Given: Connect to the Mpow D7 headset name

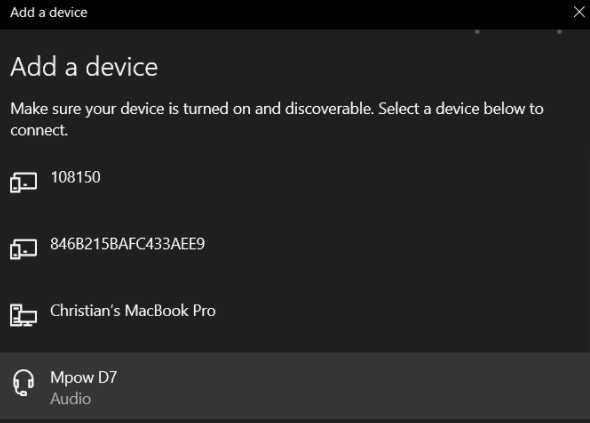Looking at the screenshot, I should pos(84,377).
